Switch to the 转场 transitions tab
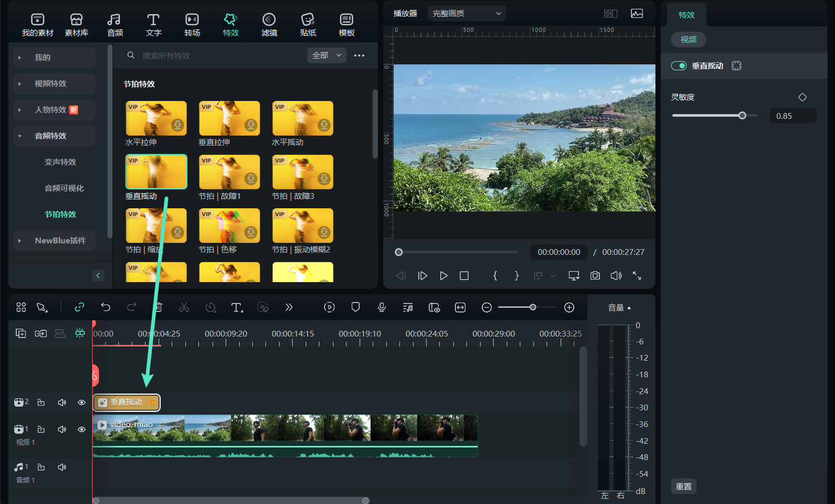835x504 pixels. tap(192, 24)
